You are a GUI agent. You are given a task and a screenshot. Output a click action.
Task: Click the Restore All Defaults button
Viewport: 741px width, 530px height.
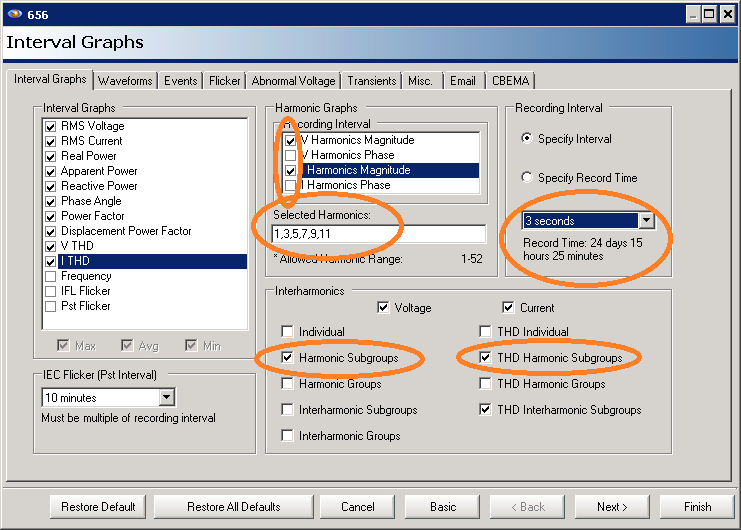(233, 507)
